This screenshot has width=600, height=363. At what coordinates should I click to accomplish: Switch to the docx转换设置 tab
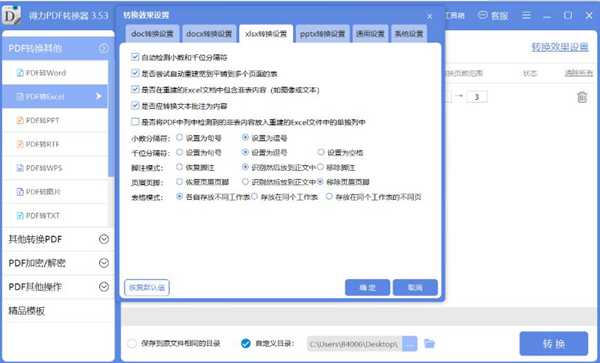click(209, 34)
